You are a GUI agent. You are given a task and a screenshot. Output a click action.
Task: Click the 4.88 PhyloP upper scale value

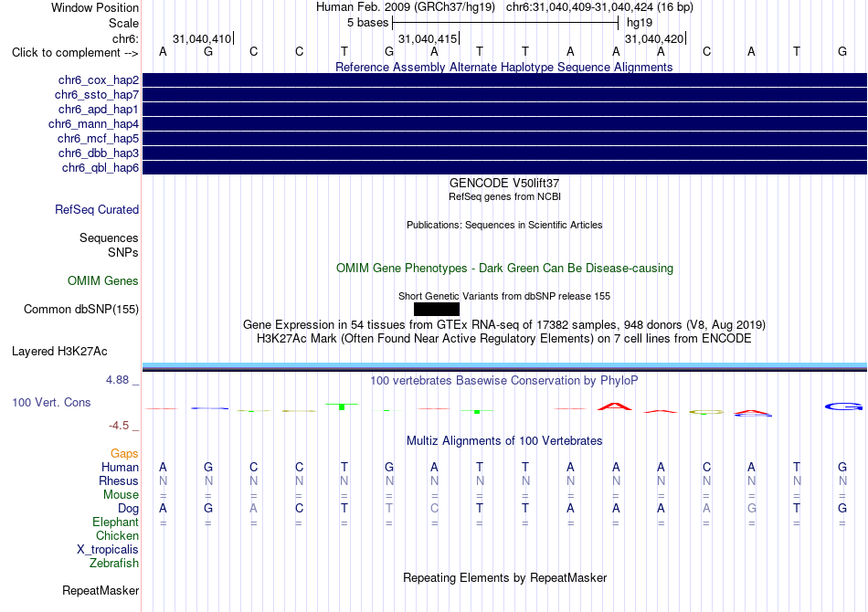(117, 380)
